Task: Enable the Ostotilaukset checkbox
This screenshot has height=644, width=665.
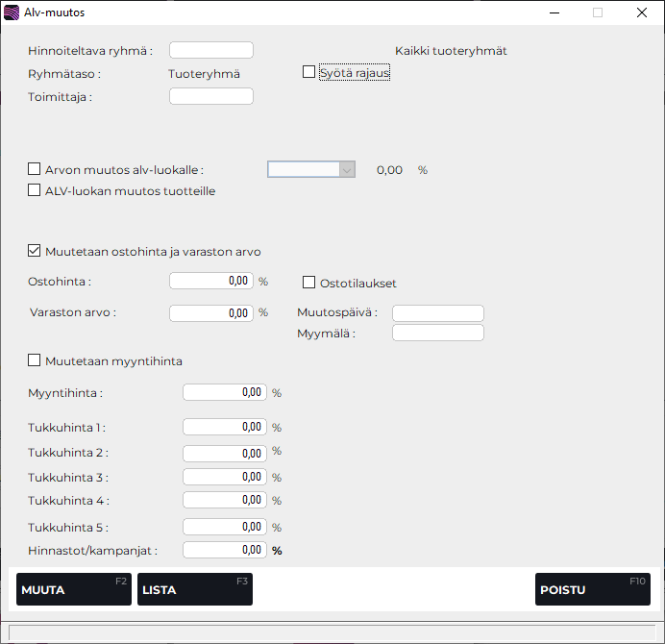Action: pos(308,283)
